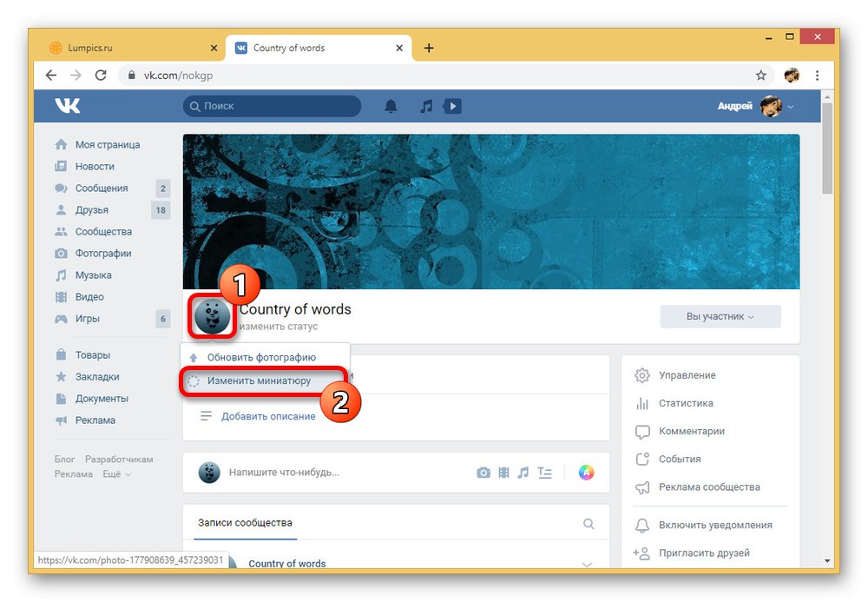
Task: Open the Chrome profile avatar
Action: pos(792,76)
